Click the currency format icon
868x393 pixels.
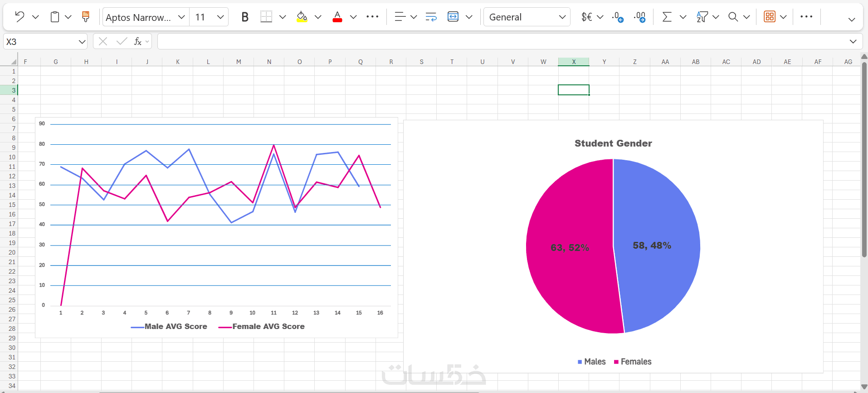(586, 17)
